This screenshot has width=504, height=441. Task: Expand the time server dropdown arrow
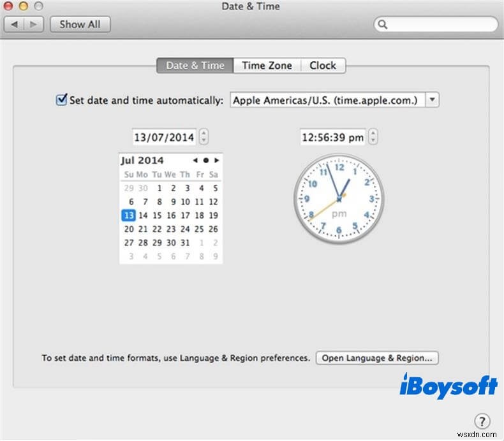click(433, 100)
